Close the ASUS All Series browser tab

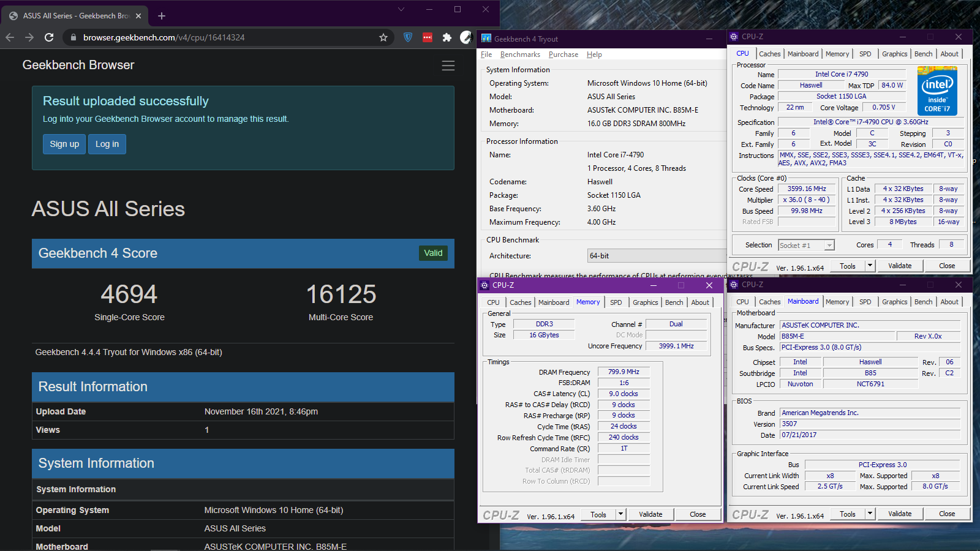(138, 16)
